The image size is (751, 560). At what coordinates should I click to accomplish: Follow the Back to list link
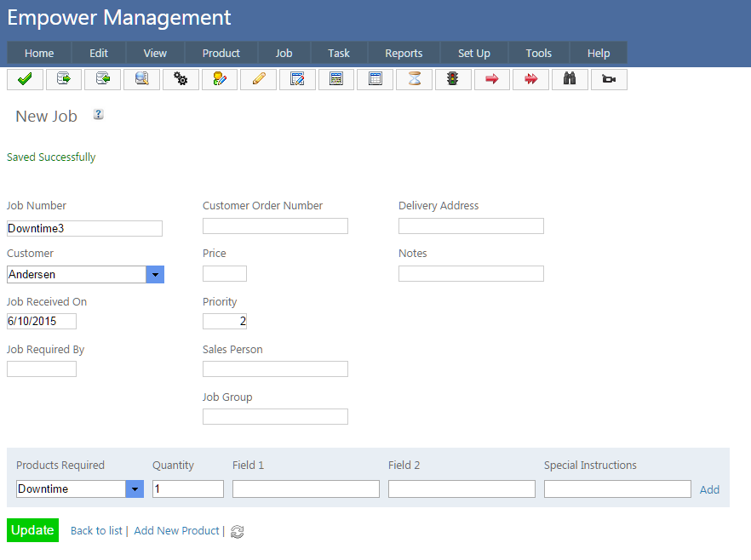coord(96,530)
